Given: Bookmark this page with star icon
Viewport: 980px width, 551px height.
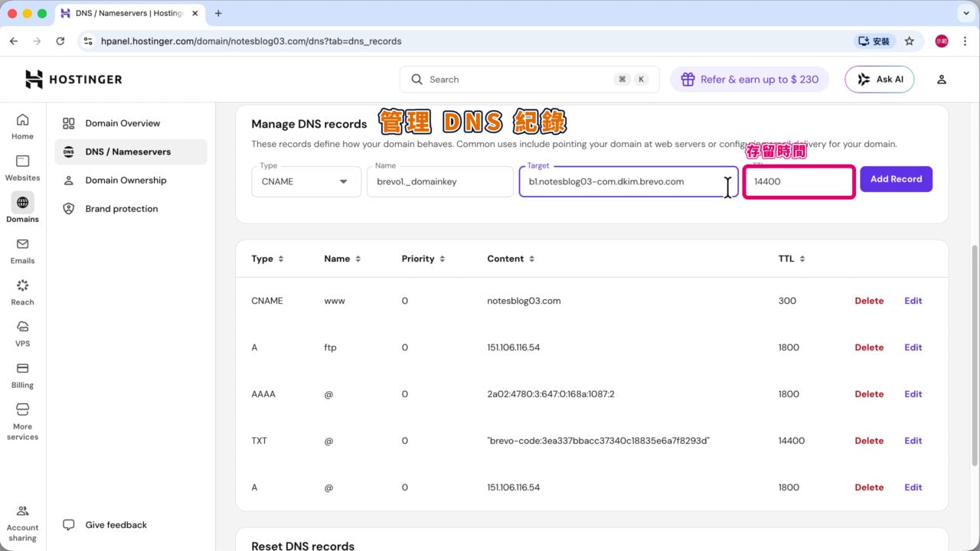Looking at the screenshot, I should (910, 41).
